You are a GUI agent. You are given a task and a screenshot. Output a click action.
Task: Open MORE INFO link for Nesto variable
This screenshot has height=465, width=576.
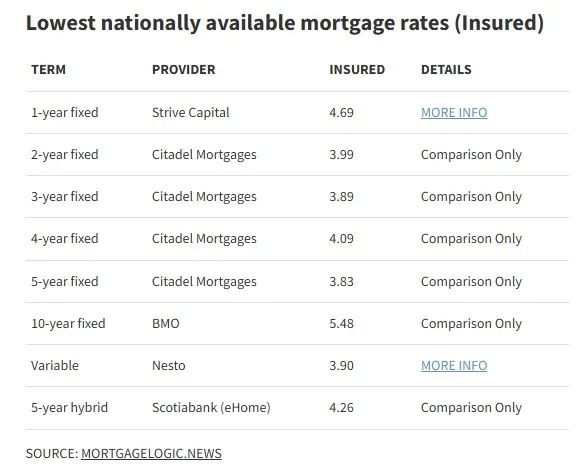point(454,365)
